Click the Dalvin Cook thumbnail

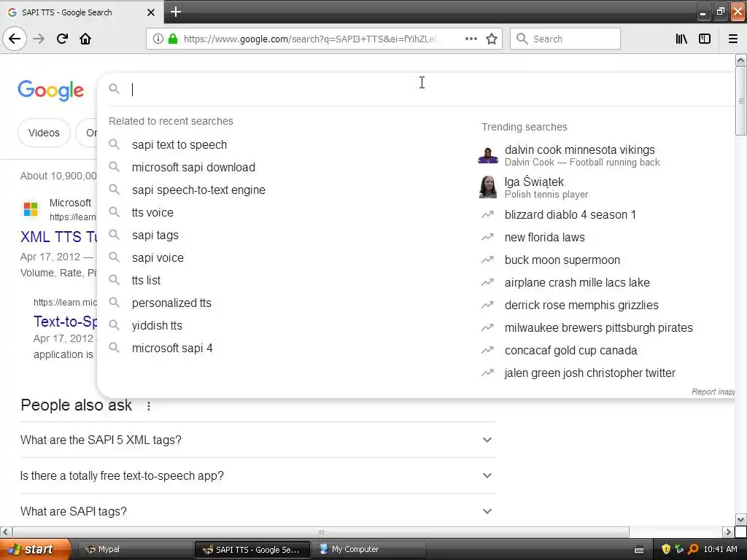pos(488,155)
